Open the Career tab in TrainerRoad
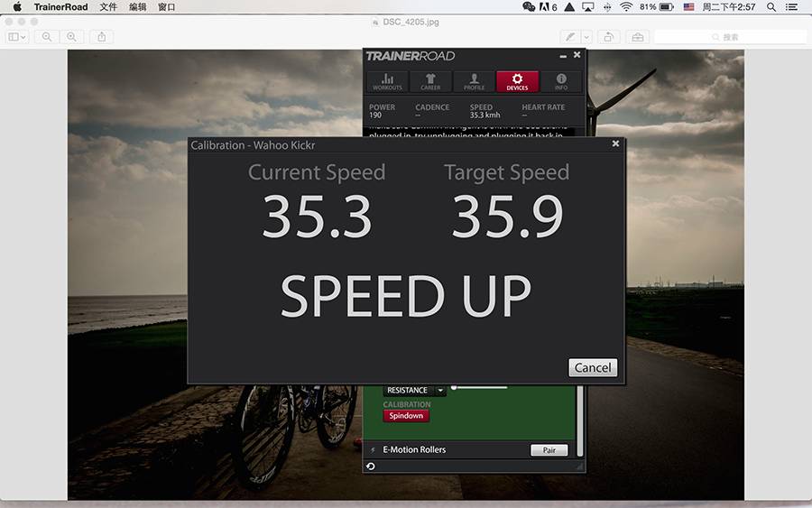This screenshot has width=812, height=508. pos(430,81)
